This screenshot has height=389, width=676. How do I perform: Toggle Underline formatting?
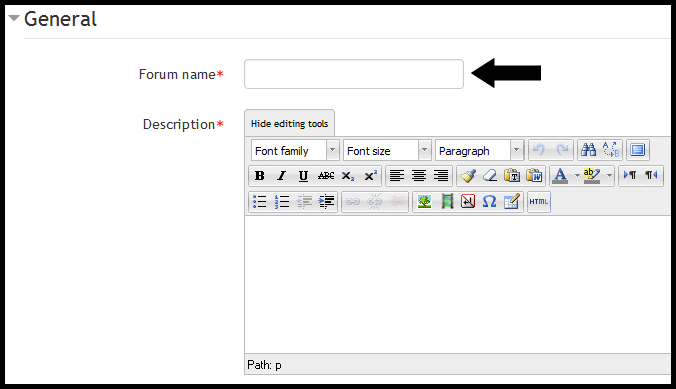(304, 176)
